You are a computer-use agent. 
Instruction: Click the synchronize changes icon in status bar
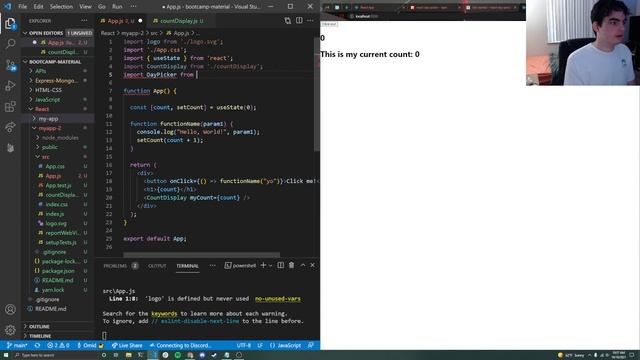38,345
